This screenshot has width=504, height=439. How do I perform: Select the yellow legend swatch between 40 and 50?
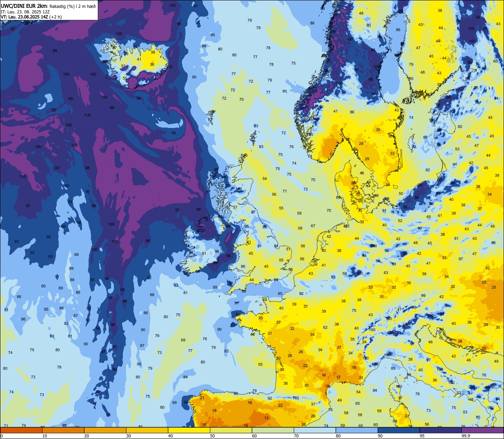click(x=189, y=430)
